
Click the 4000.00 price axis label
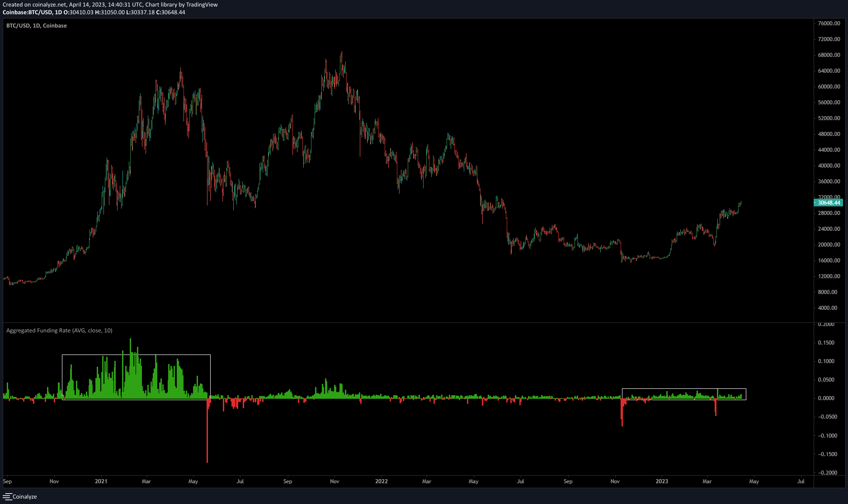point(829,308)
